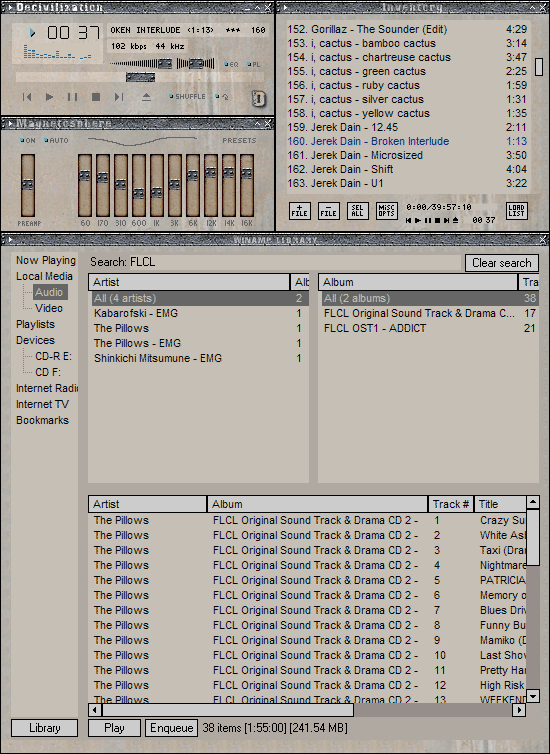Click the balance slider in main player

[196, 63]
